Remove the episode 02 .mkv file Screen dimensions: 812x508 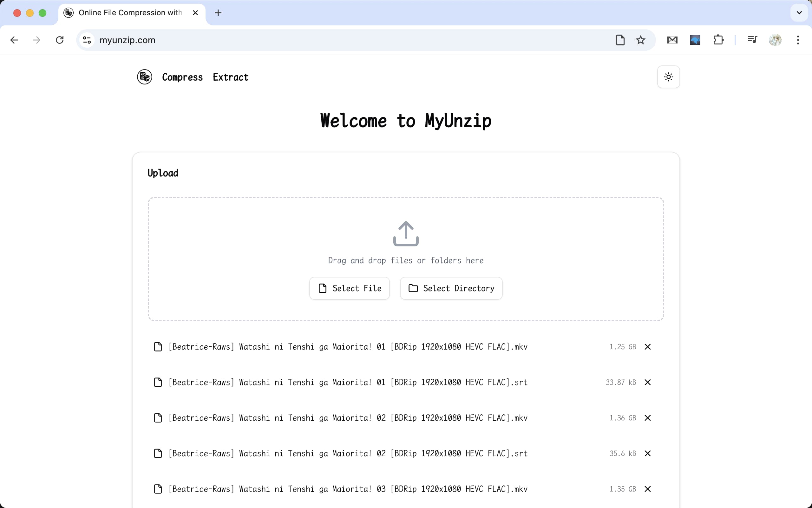coord(648,418)
